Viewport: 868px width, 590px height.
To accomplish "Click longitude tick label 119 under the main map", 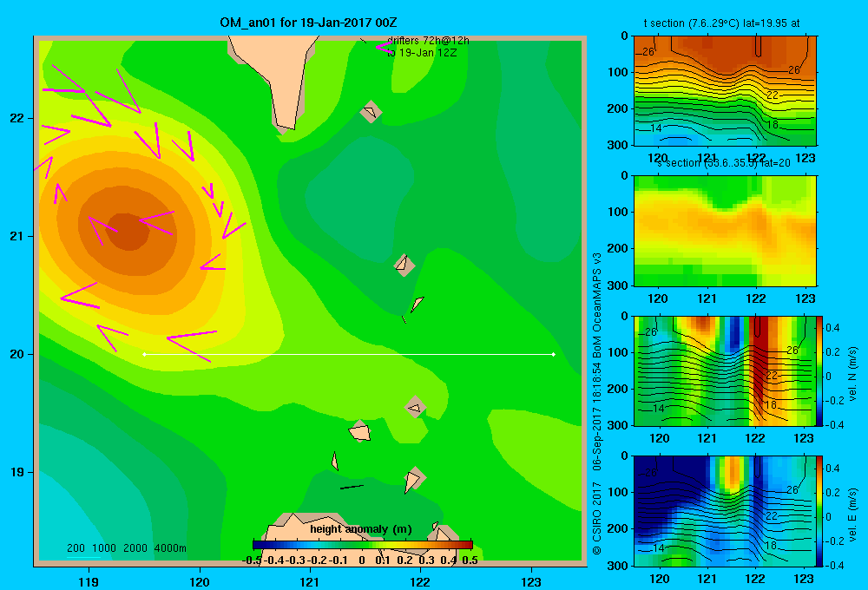I will tap(89, 581).
